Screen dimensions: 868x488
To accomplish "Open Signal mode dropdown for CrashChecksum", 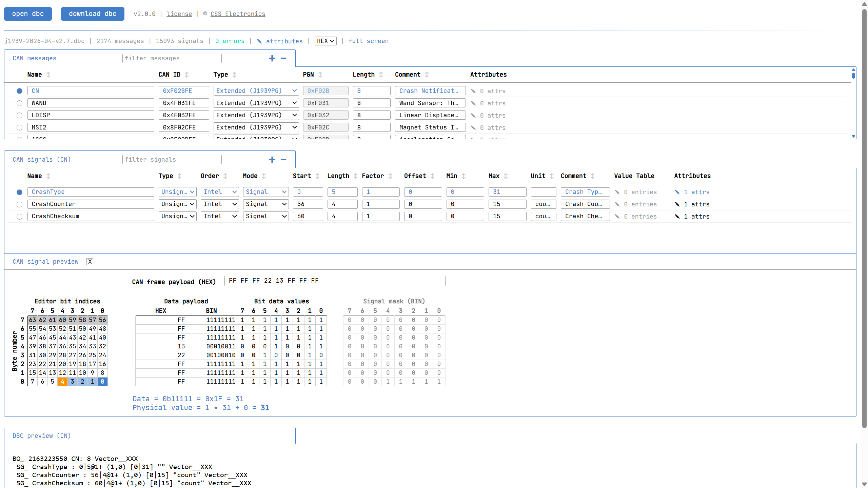I will click(x=266, y=216).
